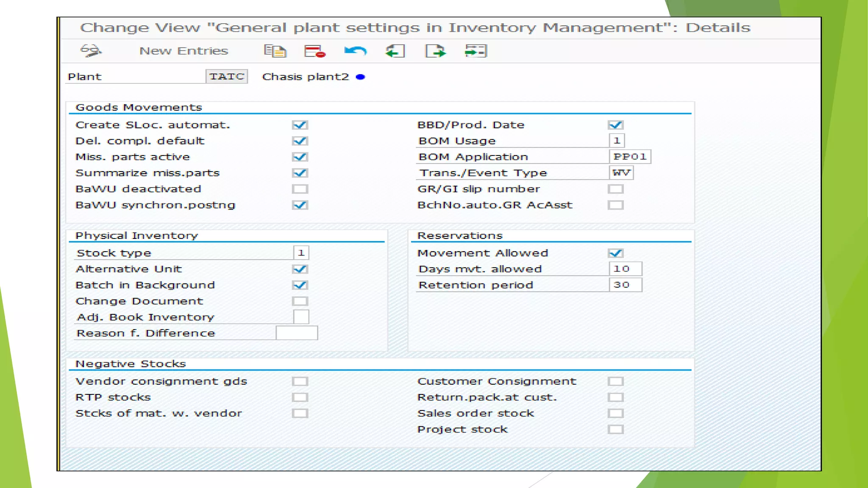Click the blue dot beside Chasis plant2
The width and height of the screenshot is (868, 488).
pos(360,77)
